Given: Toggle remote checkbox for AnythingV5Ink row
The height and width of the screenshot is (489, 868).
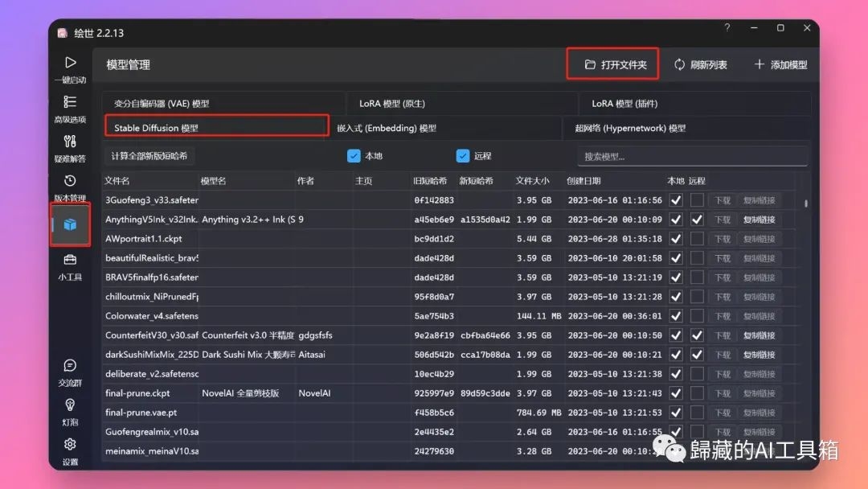Looking at the screenshot, I should pos(697,220).
